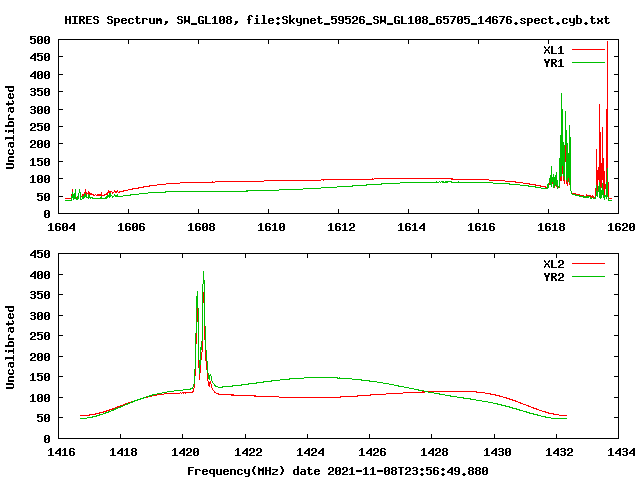The image size is (640, 480).
Task: Click the red line sample beside XL2
Action: click(x=590, y=264)
